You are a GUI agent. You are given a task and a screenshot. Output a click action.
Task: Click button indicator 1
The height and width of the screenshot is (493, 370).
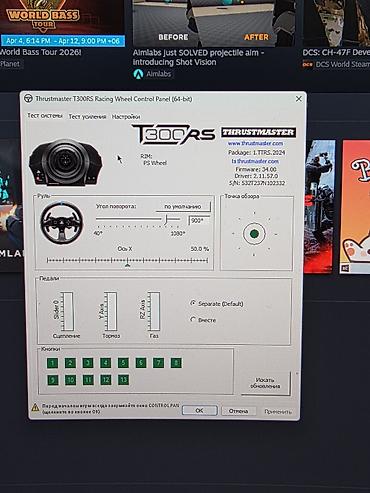(52, 363)
